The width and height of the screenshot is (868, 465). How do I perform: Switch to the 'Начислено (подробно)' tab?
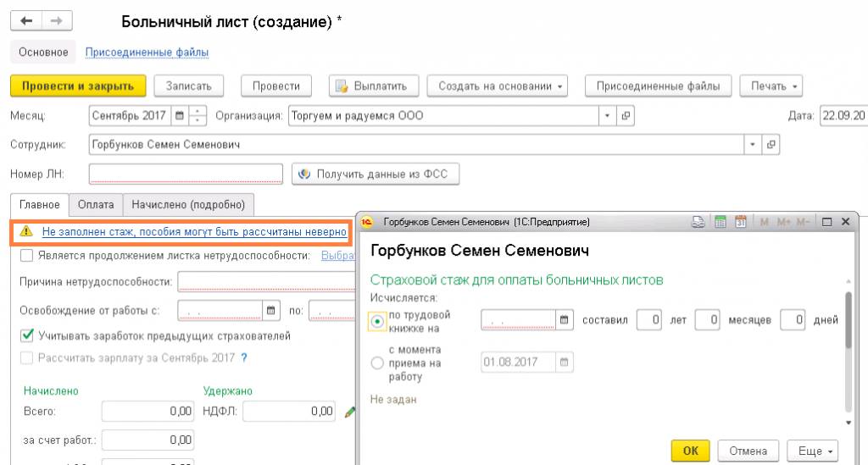[189, 204]
